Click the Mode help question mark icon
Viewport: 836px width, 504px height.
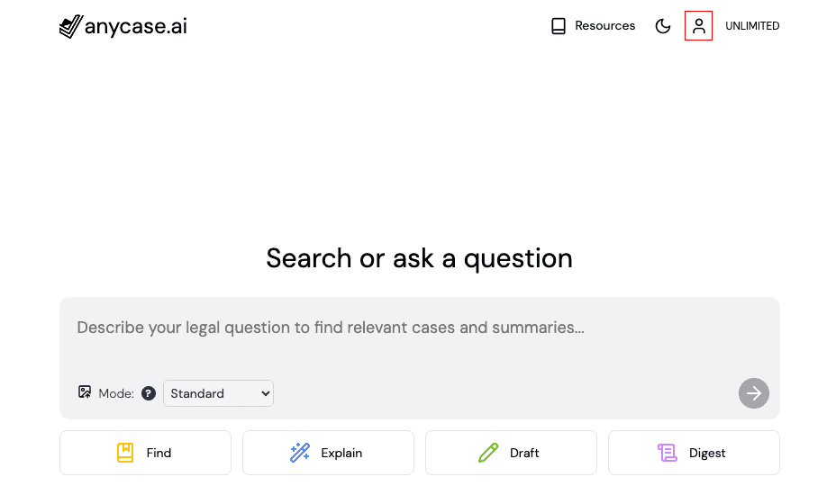point(149,393)
